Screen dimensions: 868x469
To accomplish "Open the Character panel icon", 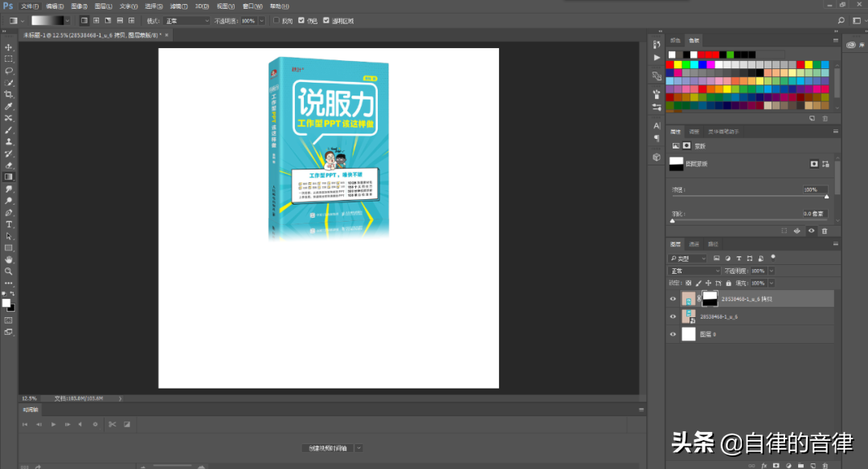I will pyautogui.click(x=657, y=125).
